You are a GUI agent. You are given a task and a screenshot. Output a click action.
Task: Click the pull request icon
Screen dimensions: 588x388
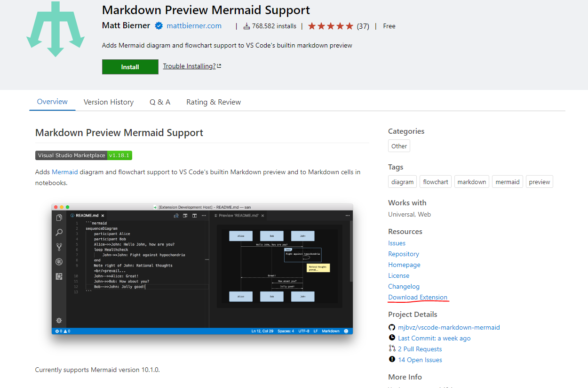(x=392, y=348)
